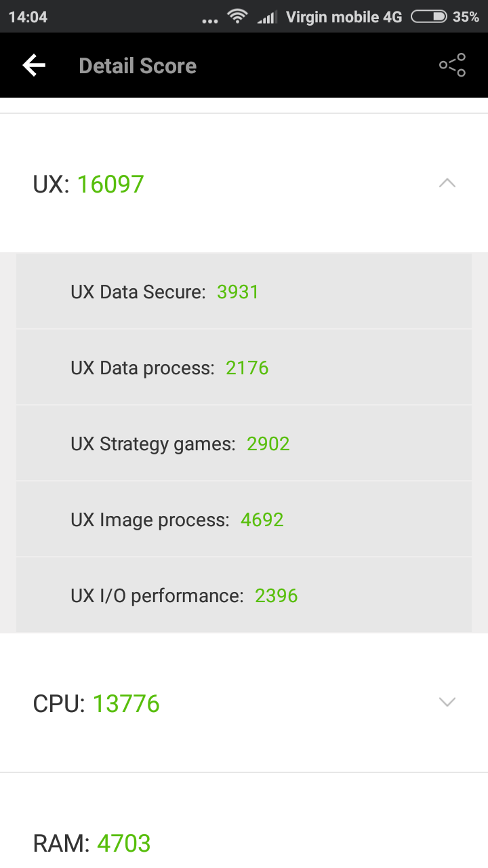The height and width of the screenshot is (868, 488).
Task: Tap the cellular signal bars icon
Action: [x=267, y=17]
